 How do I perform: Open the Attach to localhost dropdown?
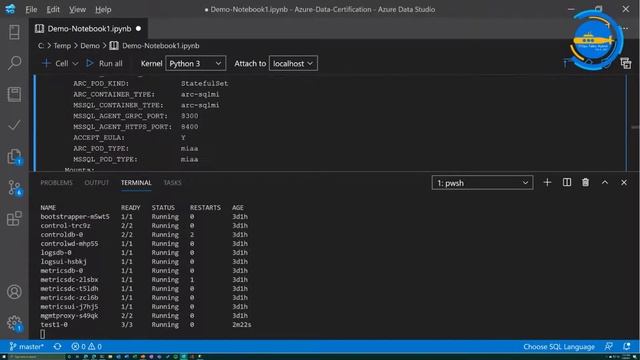click(293, 63)
